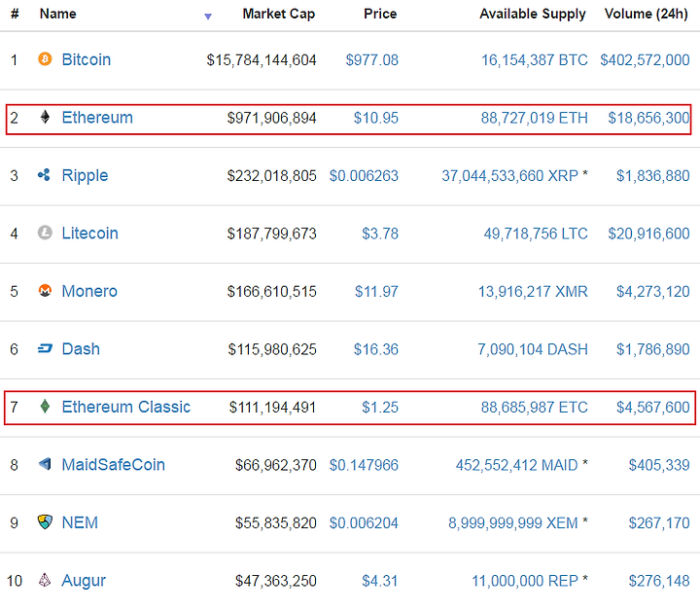Click NEM volume $267,170
Image resolution: width=700 pixels, height=610 pixels.
click(659, 522)
